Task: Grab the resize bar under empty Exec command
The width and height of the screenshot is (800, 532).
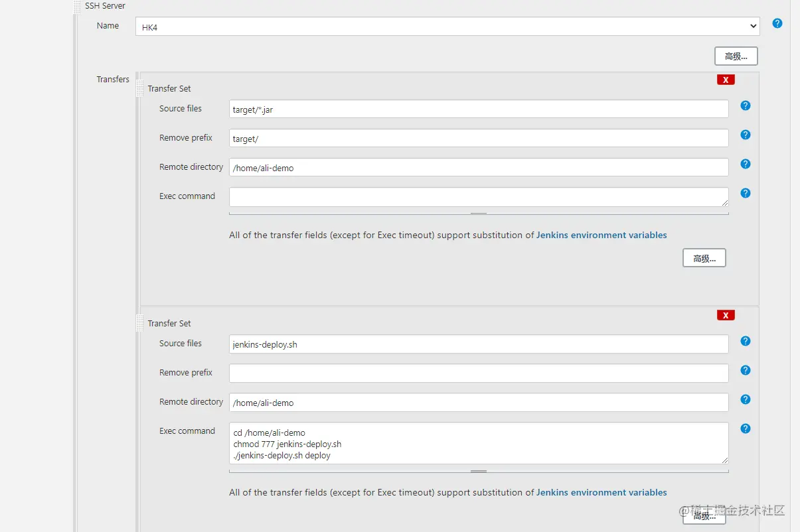Action: [479, 214]
